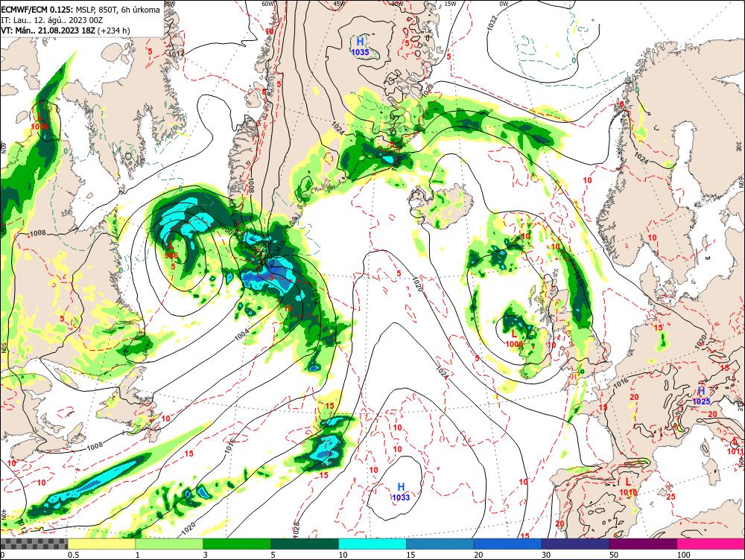Click the '50' legend scale label

point(614,555)
